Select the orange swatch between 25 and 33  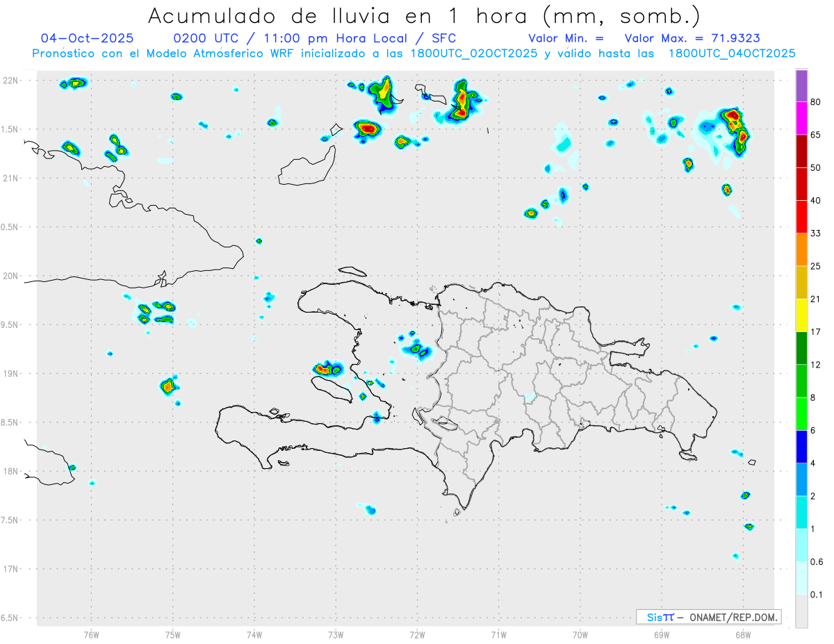(x=801, y=249)
